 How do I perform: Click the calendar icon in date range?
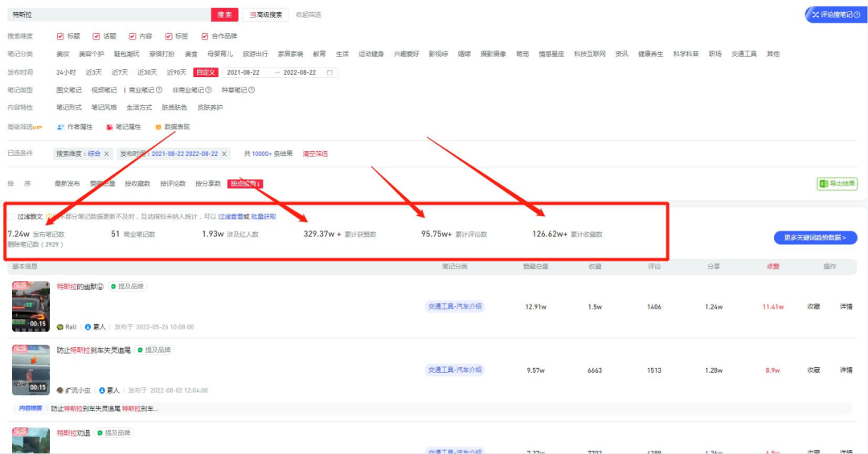pos(330,72)
